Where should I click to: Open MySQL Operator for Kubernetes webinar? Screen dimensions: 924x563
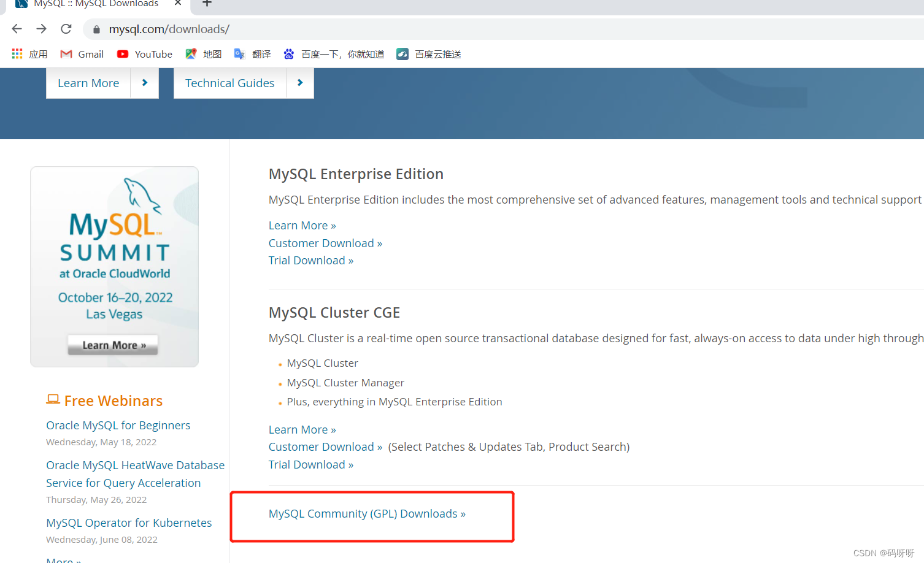[x=129, y=523]
